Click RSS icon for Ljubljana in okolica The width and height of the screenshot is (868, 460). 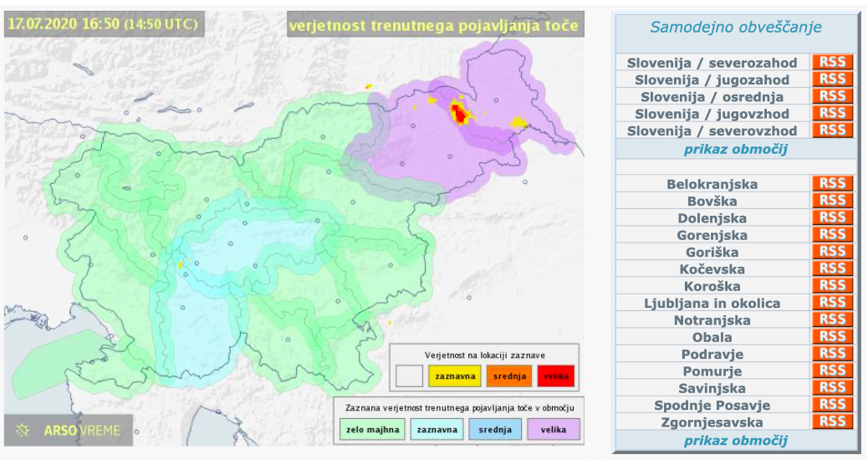click(832, 303)
